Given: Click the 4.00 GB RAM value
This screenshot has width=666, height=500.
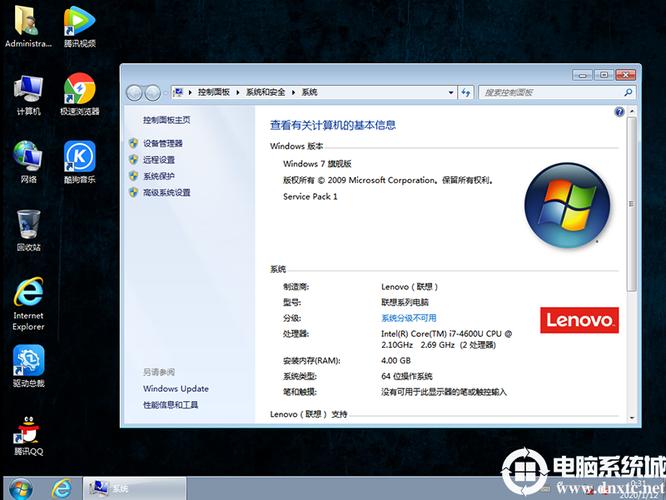Looking at the screenshot, I should [396, 361].
